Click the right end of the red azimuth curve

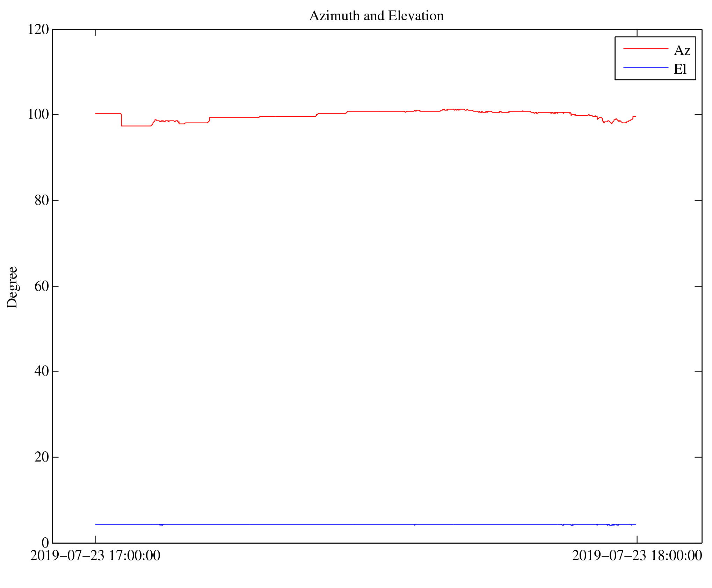click(x=635, y=116)
